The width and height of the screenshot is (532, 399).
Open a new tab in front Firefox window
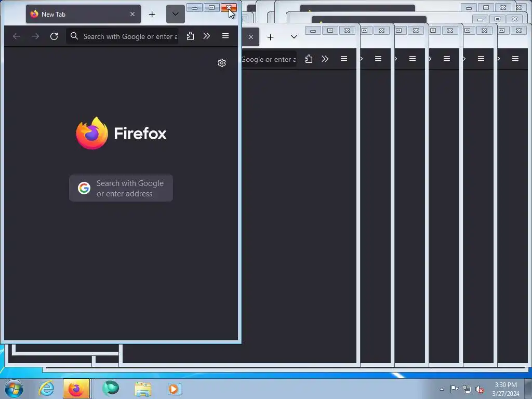tap(152, 14)
